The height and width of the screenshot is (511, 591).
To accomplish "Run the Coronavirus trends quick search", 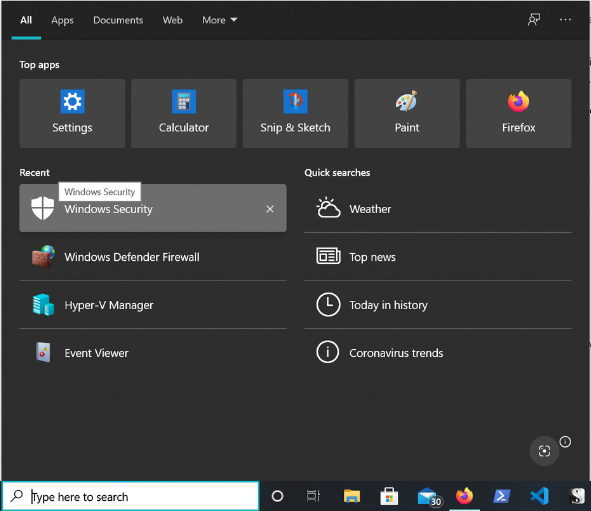I will [x=438, y=353].
